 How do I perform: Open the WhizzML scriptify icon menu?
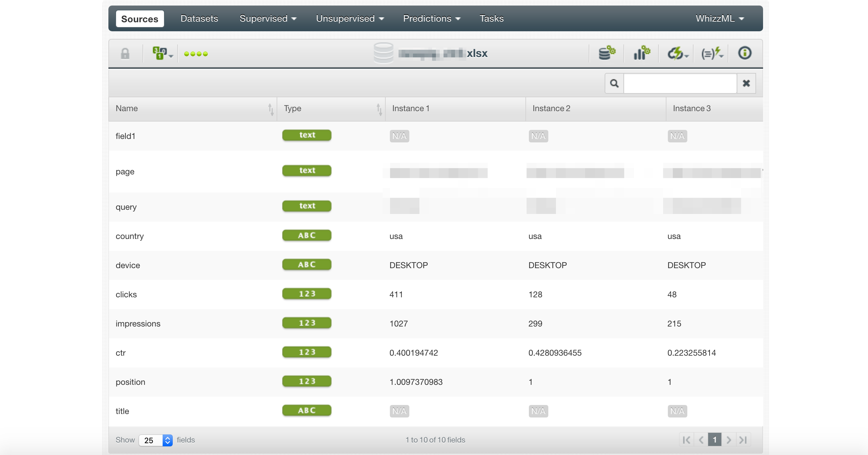(712, 53)
